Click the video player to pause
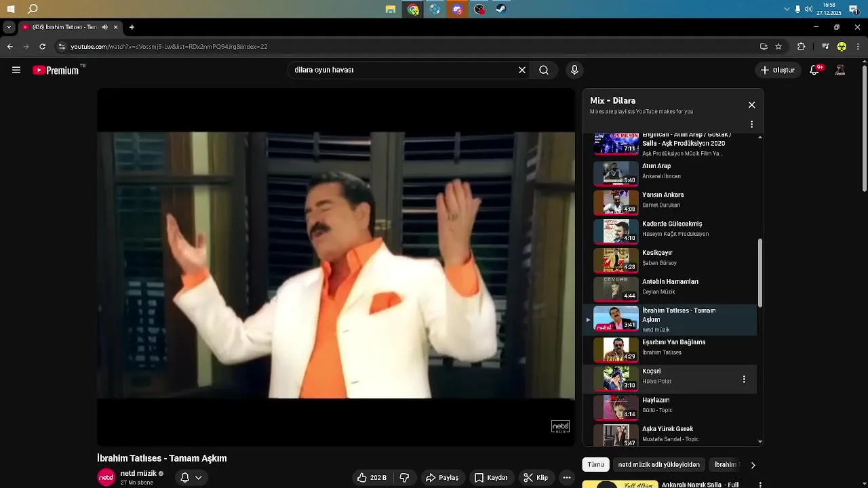Image resolution: width=868 pixels, height=488 pixels. (336, 266)
